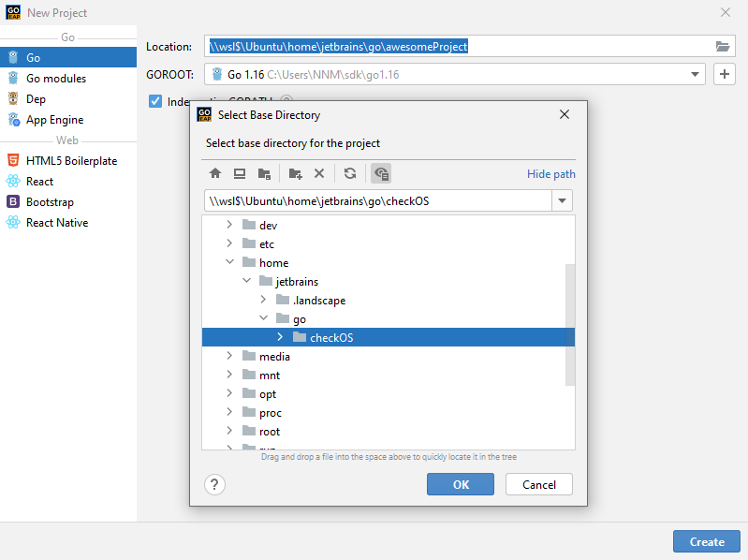
Task: Select Go project type in sidebar
Action: (x=68, y=57)
